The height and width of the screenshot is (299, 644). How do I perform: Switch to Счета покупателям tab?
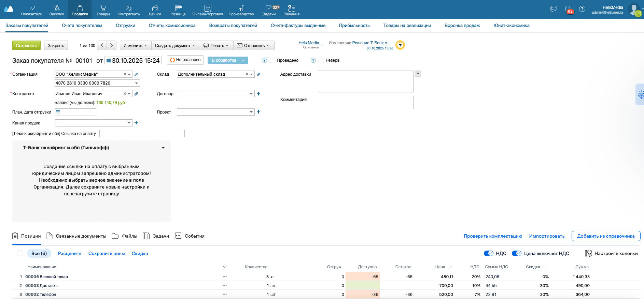click(x=82, y=26)
